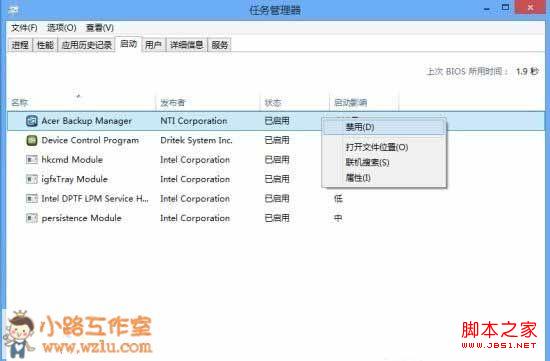The width and height of the screenshot is (550, 361).
Task: Click the Intel DPTF LPM Service icon
Action: [32, 199]
